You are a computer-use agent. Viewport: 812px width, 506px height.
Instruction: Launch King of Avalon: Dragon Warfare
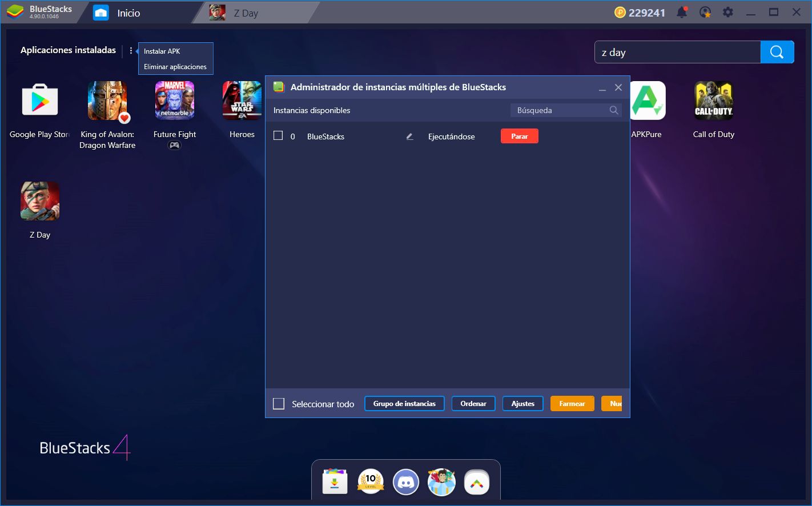coord(107,101)
